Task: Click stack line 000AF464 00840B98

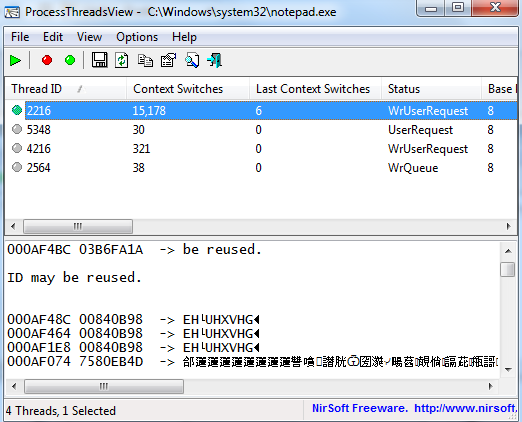Action: [133, 333]
